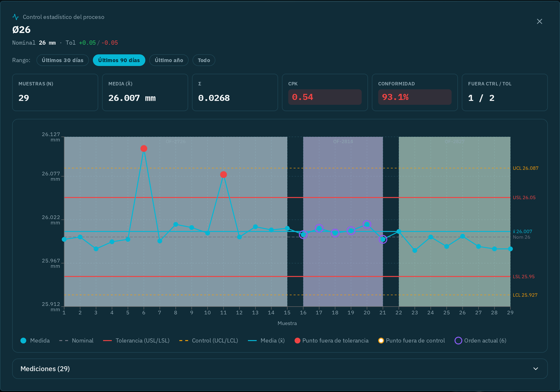
Task: Select the last data point, sample 29
Action: (x=510, y=249)
